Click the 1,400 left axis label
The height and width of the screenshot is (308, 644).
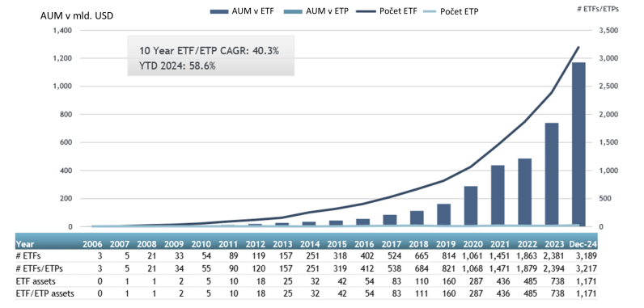click(62, 31)
